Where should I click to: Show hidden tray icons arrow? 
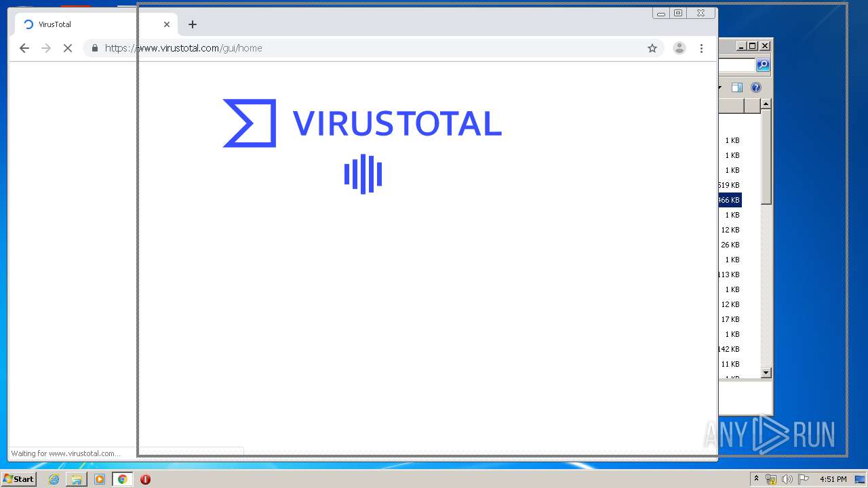click(756, 479)
